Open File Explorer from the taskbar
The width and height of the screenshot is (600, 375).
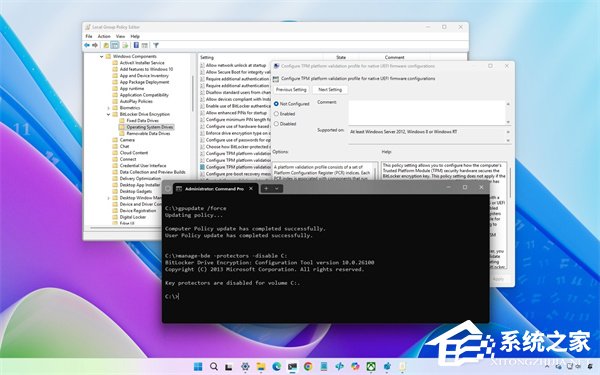[261, 367]
